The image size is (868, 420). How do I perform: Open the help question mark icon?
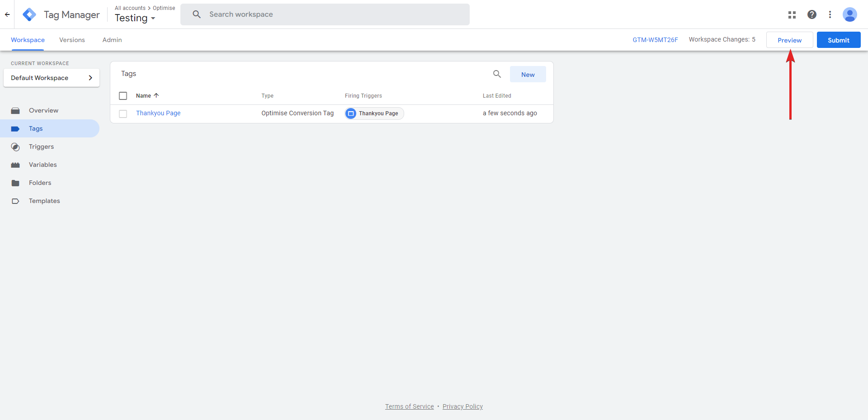tap(811, 14)
